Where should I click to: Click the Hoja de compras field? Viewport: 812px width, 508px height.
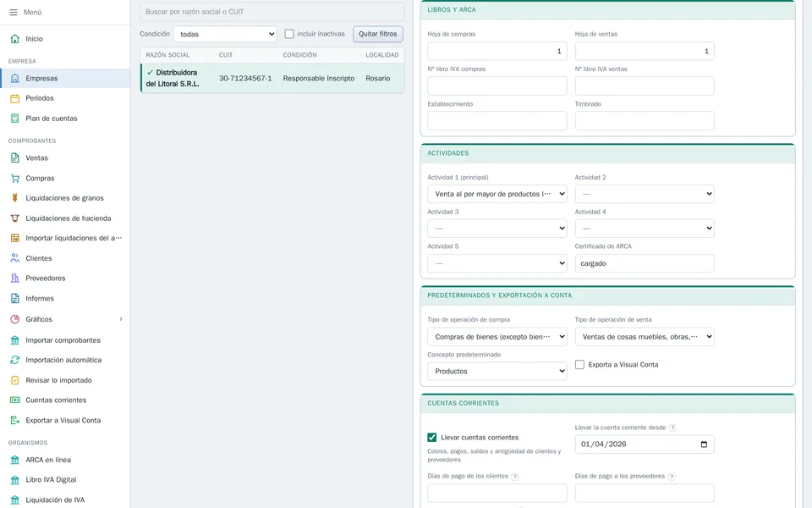pos(497,52)
